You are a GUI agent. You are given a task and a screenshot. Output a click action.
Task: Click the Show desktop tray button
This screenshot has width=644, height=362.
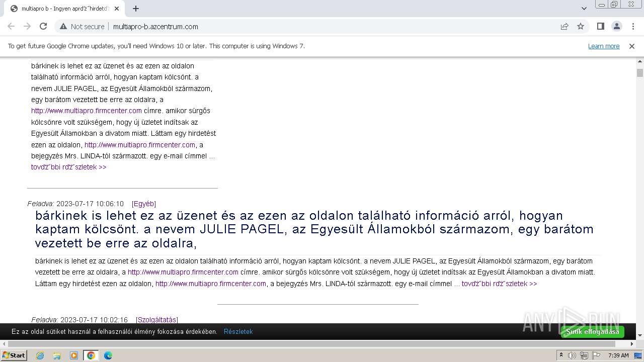639,355
